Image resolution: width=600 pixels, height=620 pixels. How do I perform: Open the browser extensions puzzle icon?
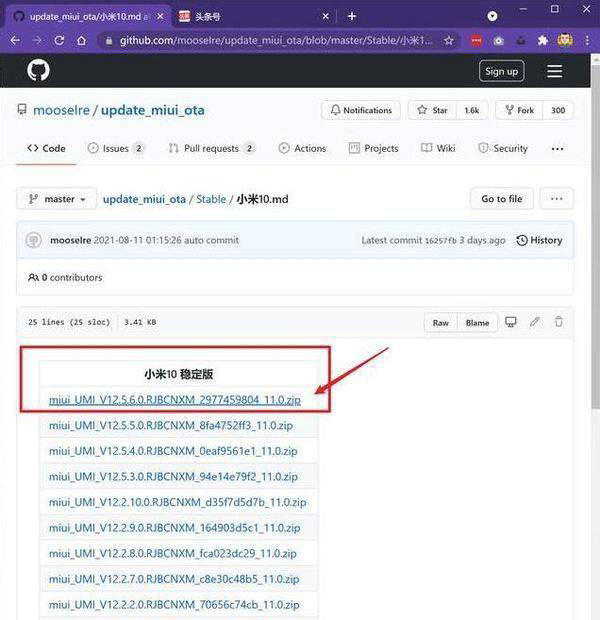tap(542, 40)
